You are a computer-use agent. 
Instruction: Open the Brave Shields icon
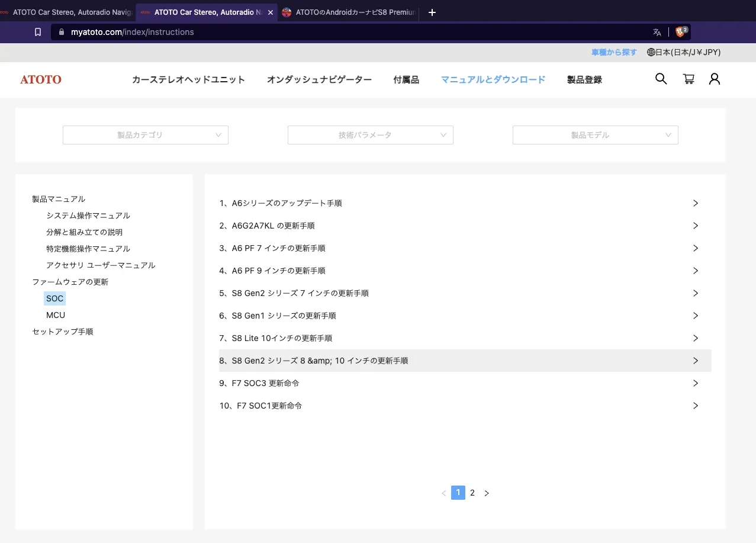(681, 31)
